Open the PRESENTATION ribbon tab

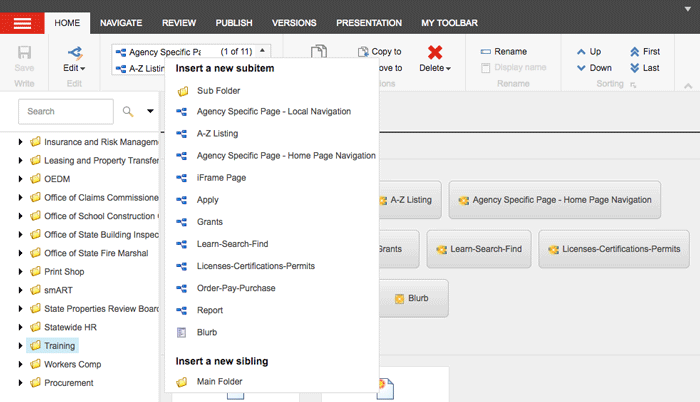[369, 22]
